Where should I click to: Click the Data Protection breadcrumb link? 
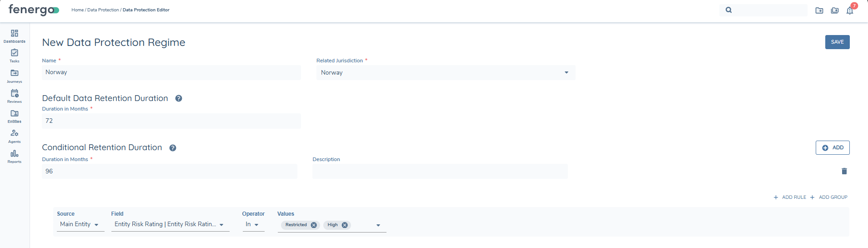coord(103,10)
